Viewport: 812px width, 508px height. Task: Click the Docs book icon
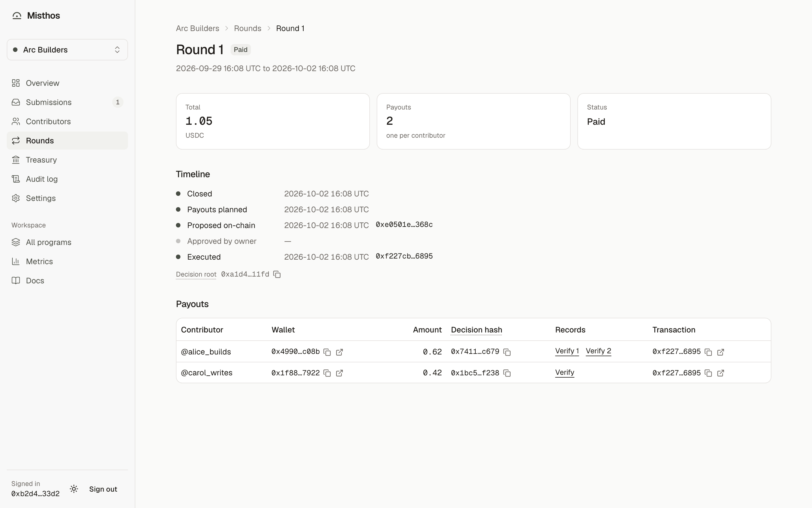coord(16,281)
